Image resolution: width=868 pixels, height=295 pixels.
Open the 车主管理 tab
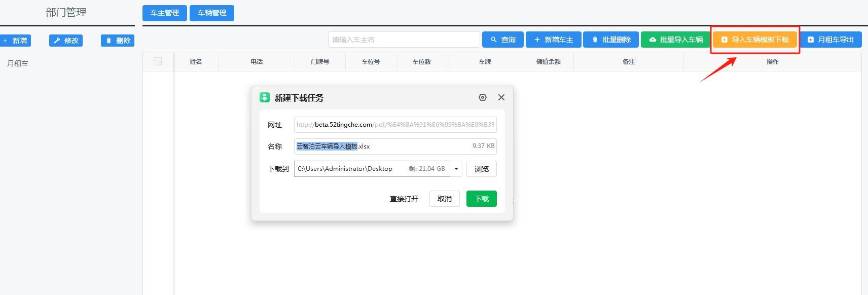pyautogui.click(x=165, y=13)
